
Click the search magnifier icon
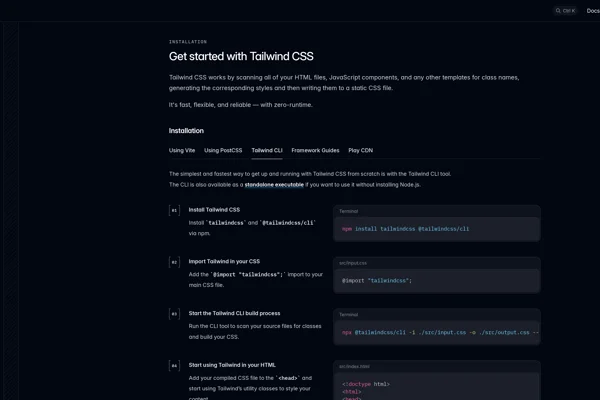point(558,11)
